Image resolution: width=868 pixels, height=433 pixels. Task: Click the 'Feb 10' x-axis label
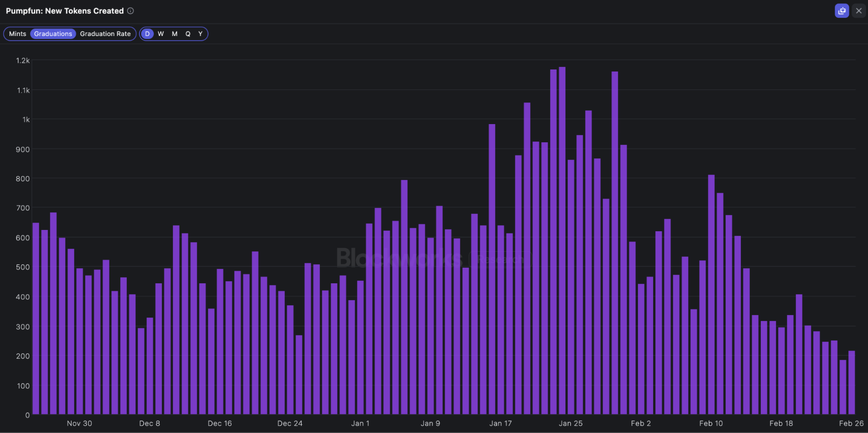coord(711,423)
